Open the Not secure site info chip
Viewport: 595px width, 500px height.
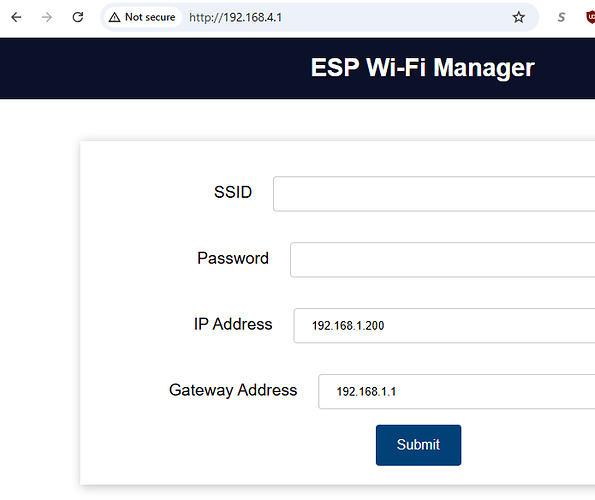[x=142, y=17]
